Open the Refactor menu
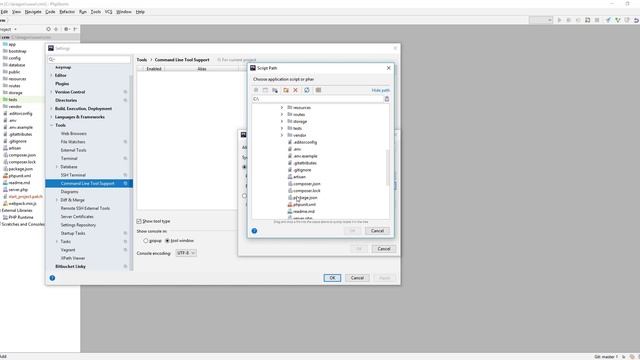640x360 pixels. tap(67, 12)
